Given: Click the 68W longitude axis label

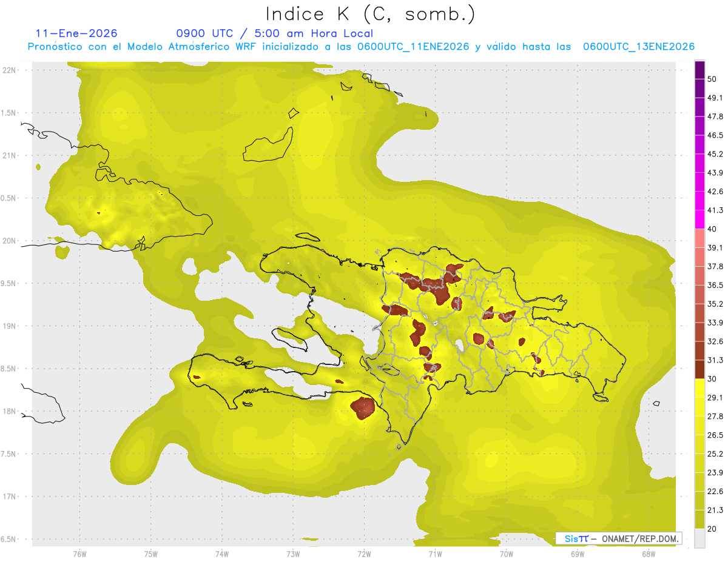Looking at the screenshot, I should coord(648,554).
